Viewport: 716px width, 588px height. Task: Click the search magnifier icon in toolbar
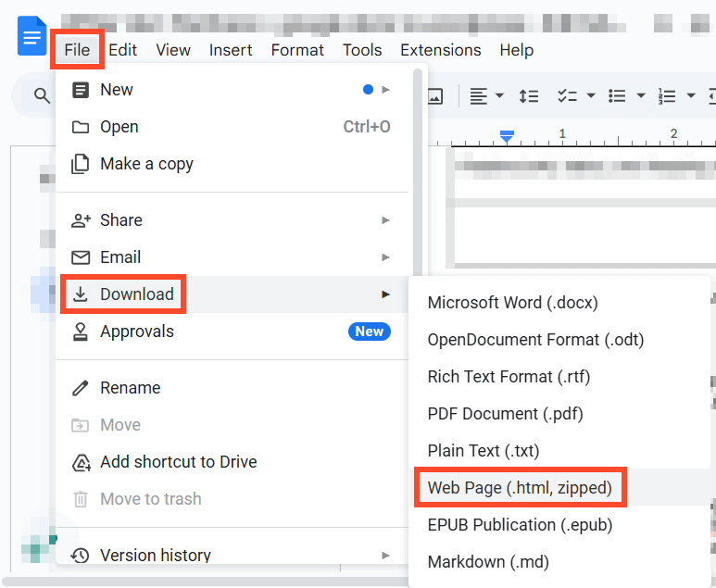point(42,96)
